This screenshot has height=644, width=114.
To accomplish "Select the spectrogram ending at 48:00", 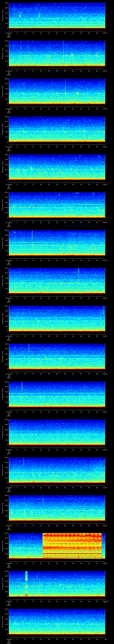I will click(57, 129).
